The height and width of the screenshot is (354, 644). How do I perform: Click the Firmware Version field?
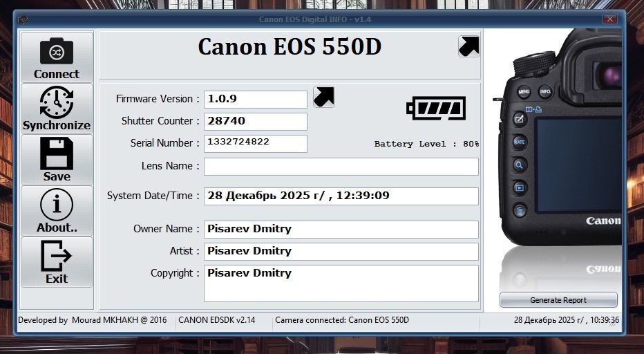256,99
